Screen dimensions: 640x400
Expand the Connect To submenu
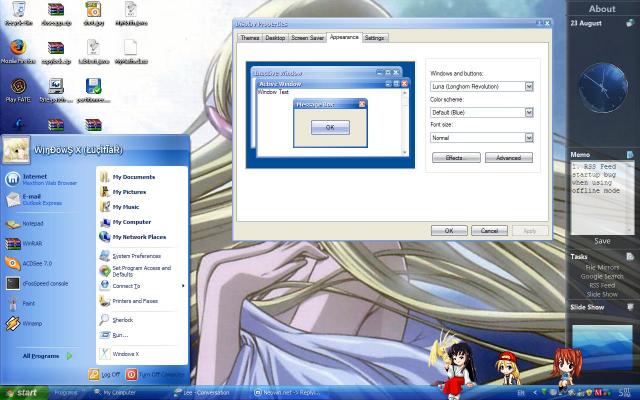pos(142,286)
